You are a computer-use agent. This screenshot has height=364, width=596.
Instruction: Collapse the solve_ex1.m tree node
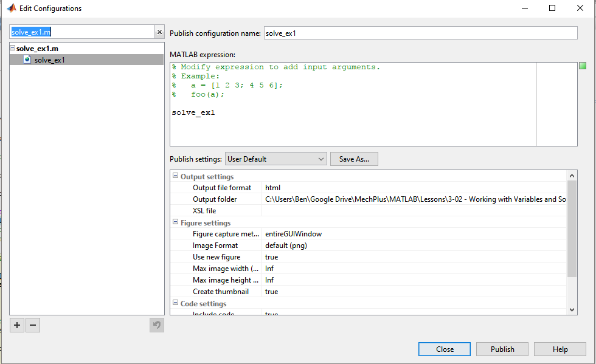(13, 48)
